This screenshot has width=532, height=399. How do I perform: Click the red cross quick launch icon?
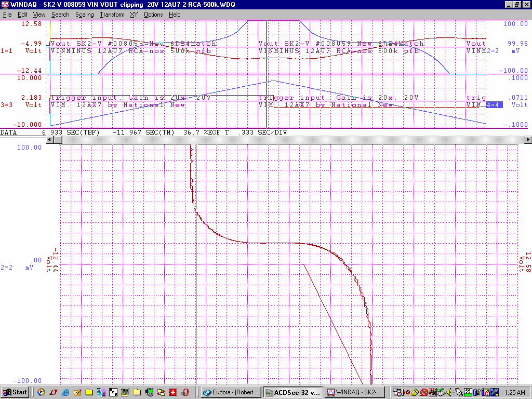(x=173, y=392)
